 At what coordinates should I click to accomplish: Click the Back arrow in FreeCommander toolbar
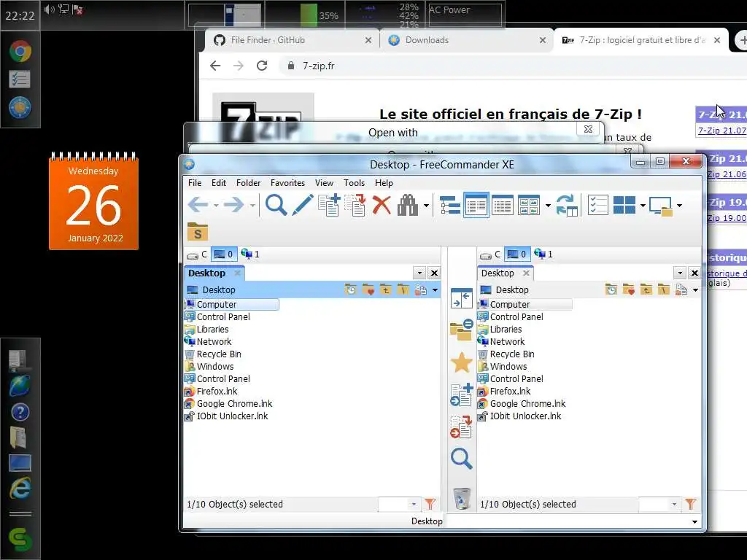point(198,205)
